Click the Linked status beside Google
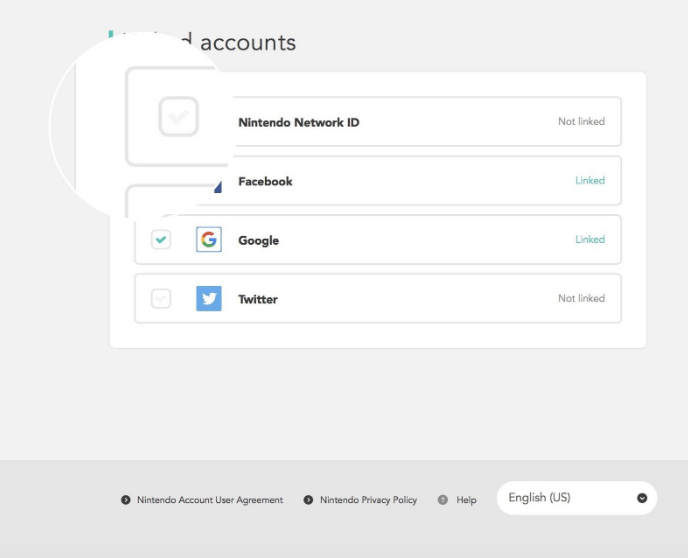The width and height of the screenshot is (688, 558). point(590,240)
